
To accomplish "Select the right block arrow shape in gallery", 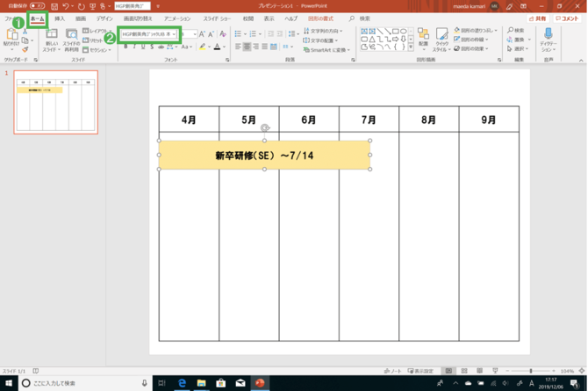I will pos(395,39).
